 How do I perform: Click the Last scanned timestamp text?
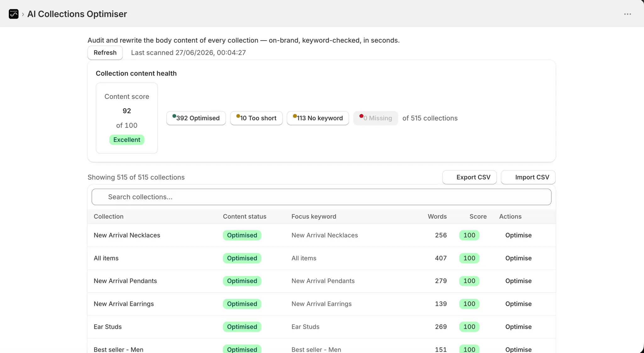click(x=188, y=53)
